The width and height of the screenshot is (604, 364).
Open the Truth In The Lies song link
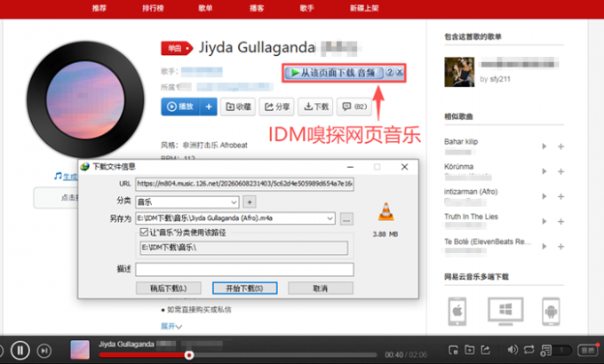point(471,217)
